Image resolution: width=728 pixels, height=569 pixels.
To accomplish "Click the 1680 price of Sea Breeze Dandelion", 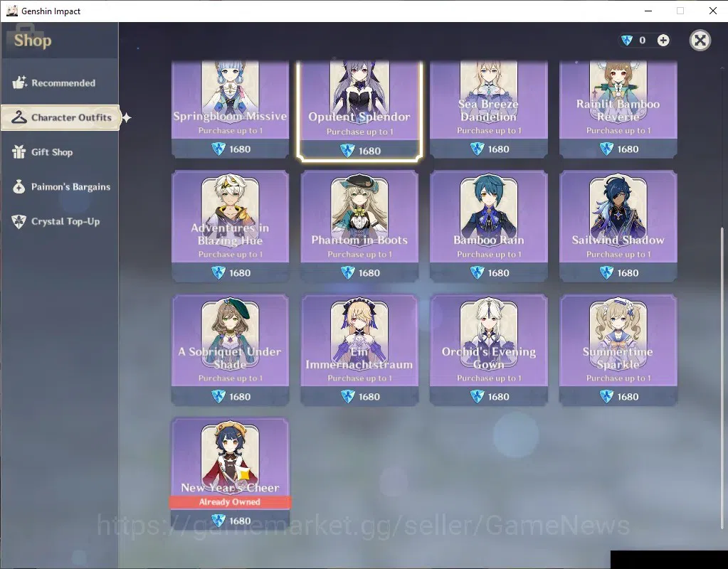I will [x=498, y=149].
